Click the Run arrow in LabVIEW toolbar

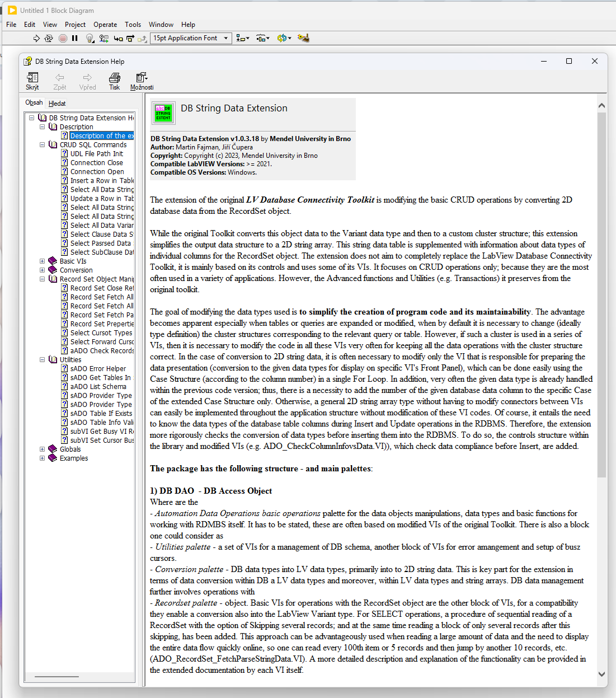coord(36,38)
